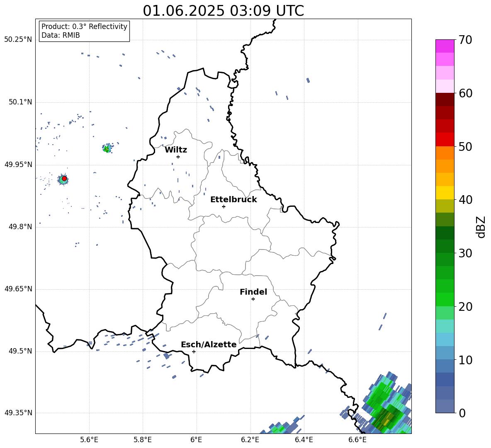Image resolution: width=491 pixels, height=448 pixels.
Task: Click the 5.6°E longitude label
Action: tap(89, 440)
